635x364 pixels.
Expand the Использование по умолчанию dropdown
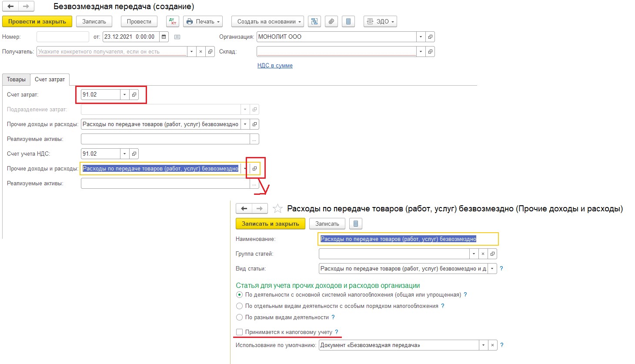click(483, 345)
